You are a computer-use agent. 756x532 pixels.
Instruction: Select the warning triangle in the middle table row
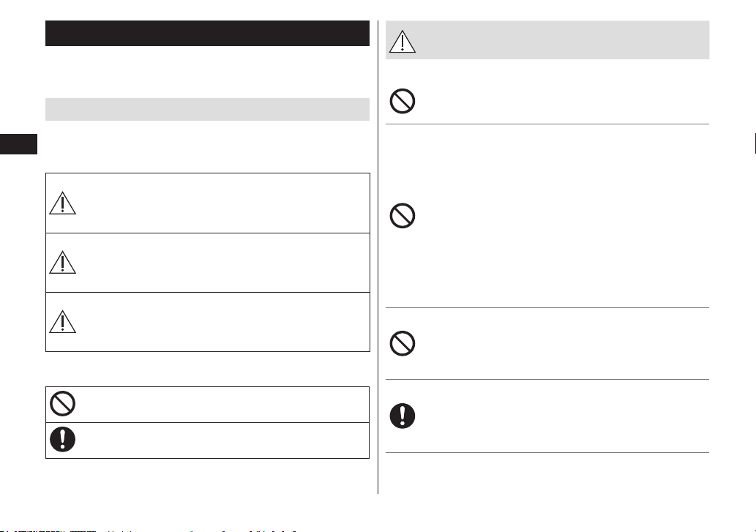click(62, 262)
